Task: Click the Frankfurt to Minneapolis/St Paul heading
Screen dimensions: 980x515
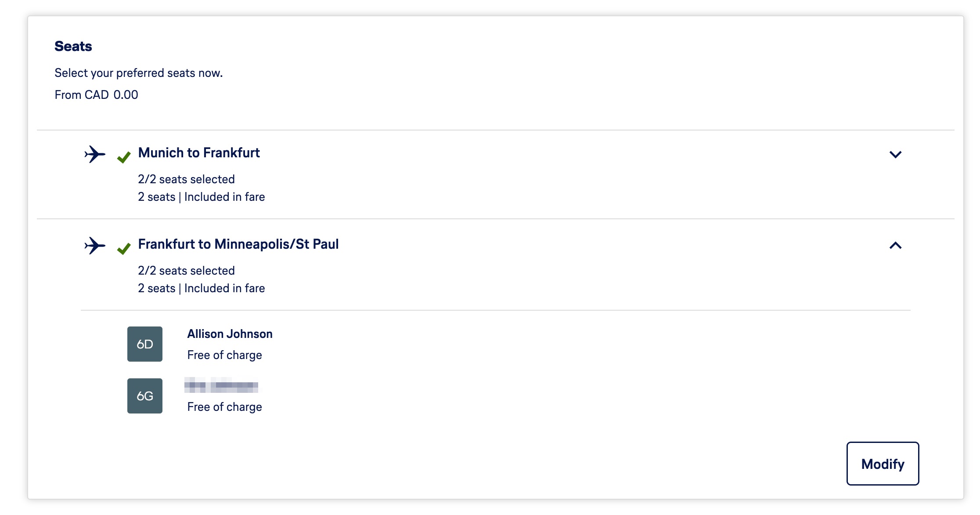Action: (238, 244)
